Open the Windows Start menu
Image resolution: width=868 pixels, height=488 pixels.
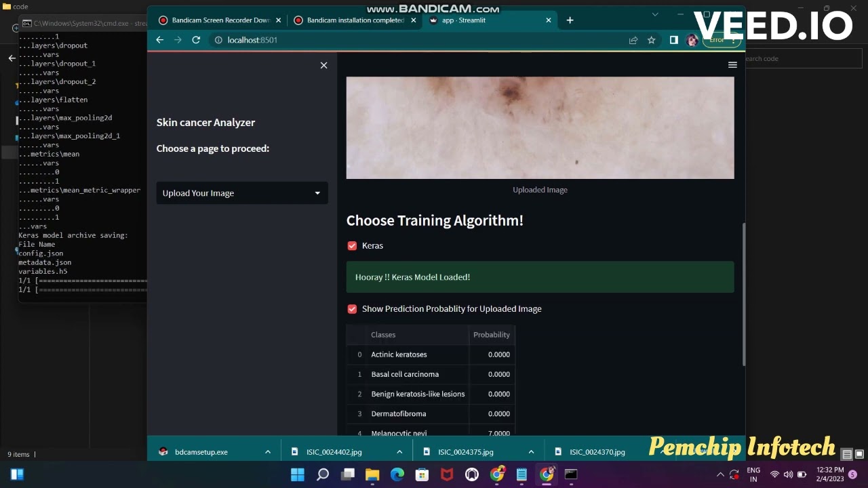coord(298,474)
